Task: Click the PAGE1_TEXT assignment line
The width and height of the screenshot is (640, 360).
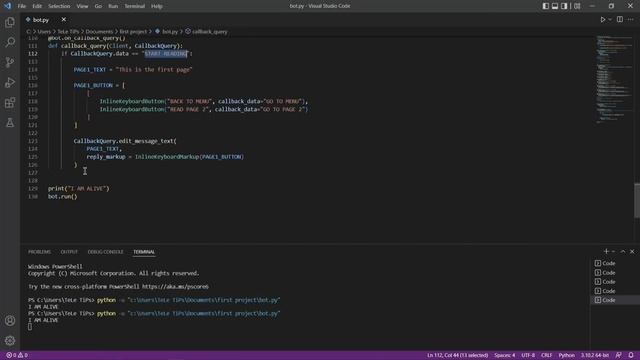Action: tap(133, 69)
